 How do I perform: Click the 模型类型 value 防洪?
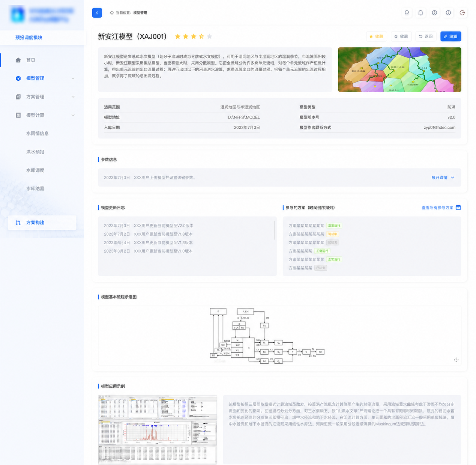tap(451, 107)
